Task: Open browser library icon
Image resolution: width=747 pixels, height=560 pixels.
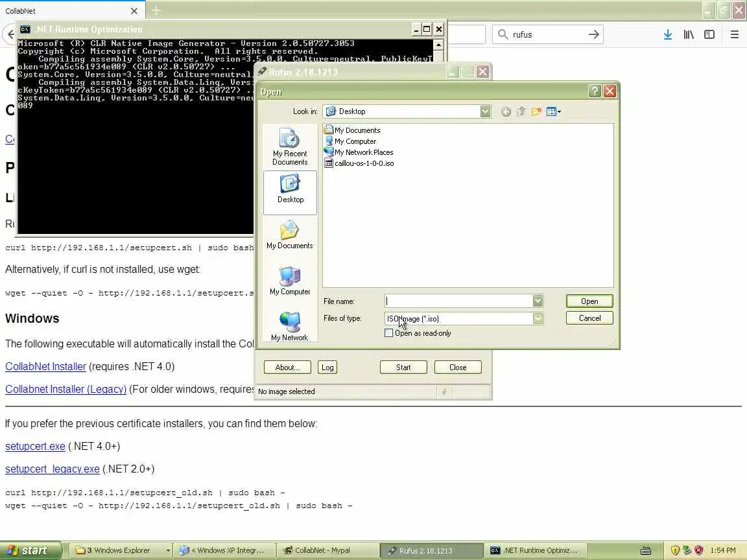Action: click(689, 34)
